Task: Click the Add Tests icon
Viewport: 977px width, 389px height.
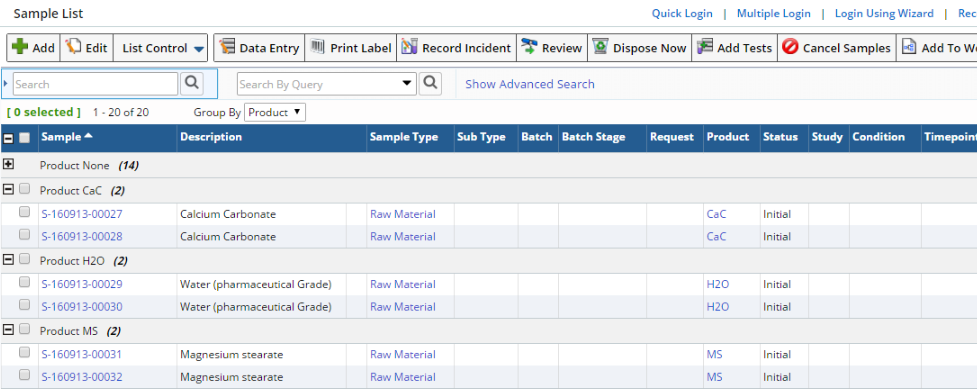Action: click(705, 47)
